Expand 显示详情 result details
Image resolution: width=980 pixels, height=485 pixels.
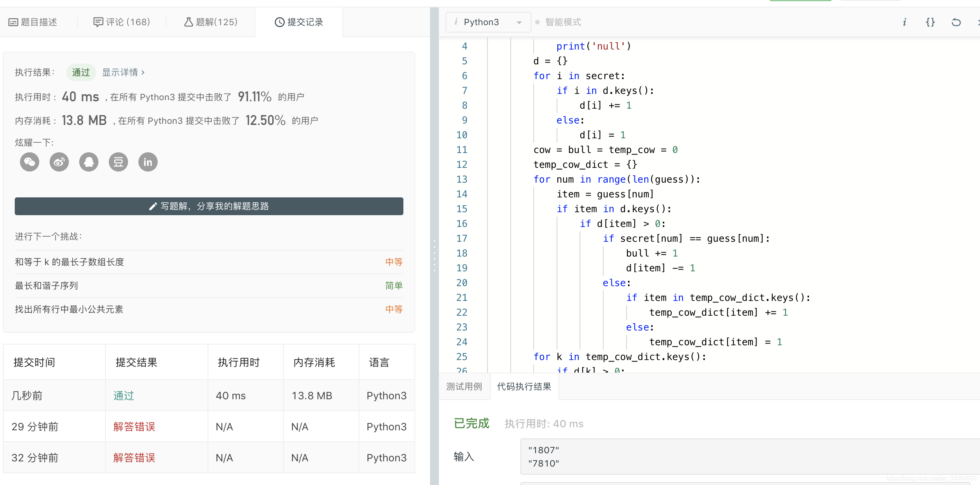tap(124, 72)
